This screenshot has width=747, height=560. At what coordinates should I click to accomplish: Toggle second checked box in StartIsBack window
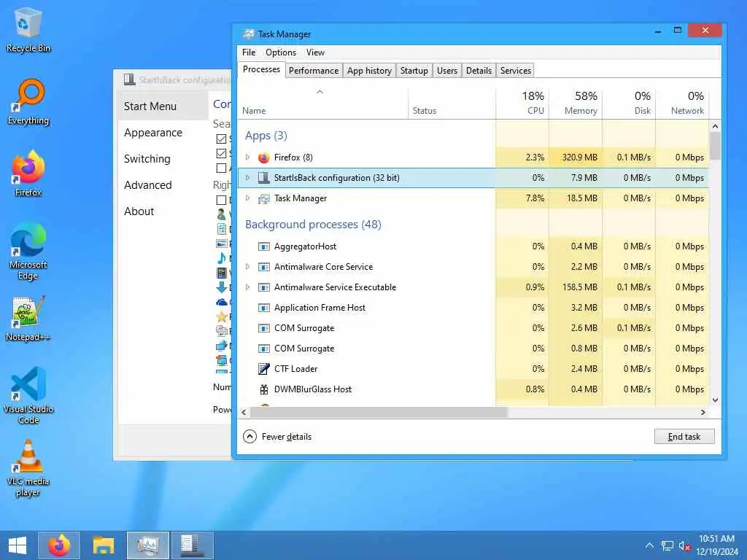point(221,153)
